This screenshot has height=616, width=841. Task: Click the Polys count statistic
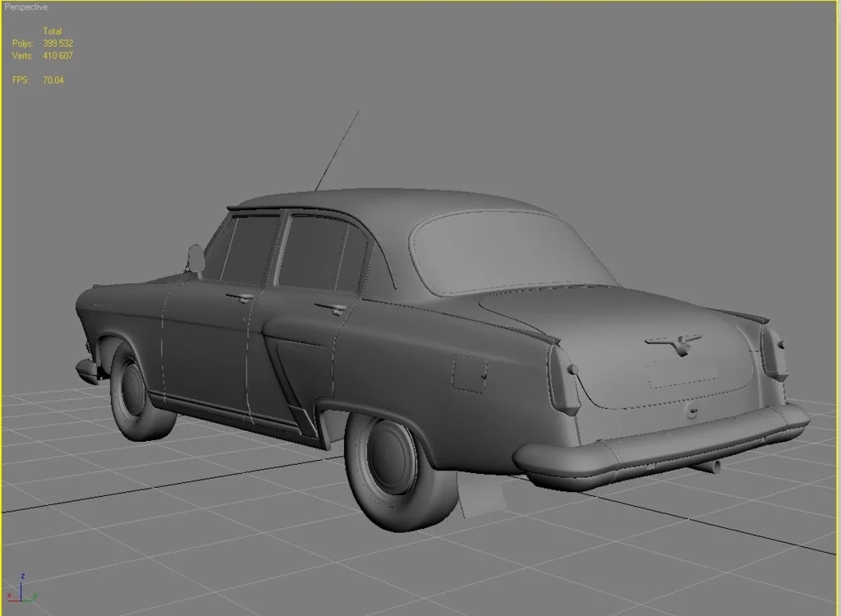pos(57,44)
